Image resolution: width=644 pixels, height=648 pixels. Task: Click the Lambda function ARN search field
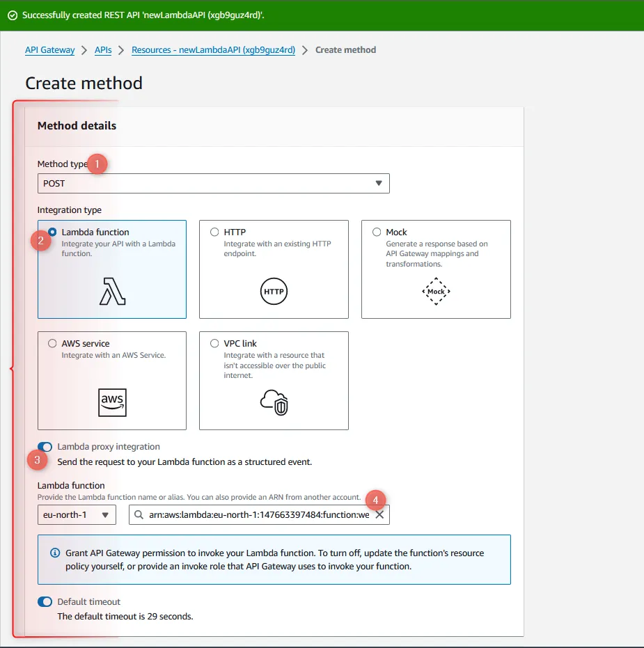click(259, 515)
